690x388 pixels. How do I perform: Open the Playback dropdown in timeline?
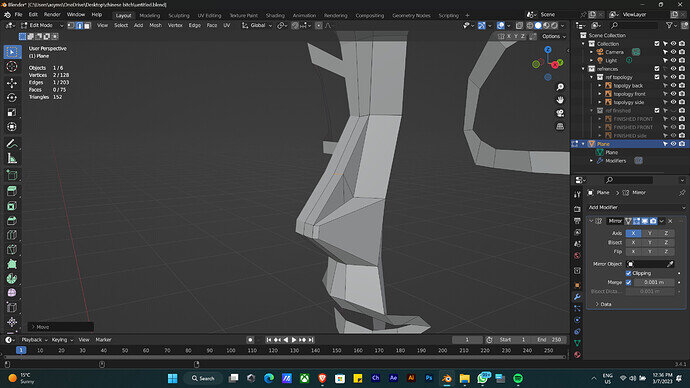34,340
